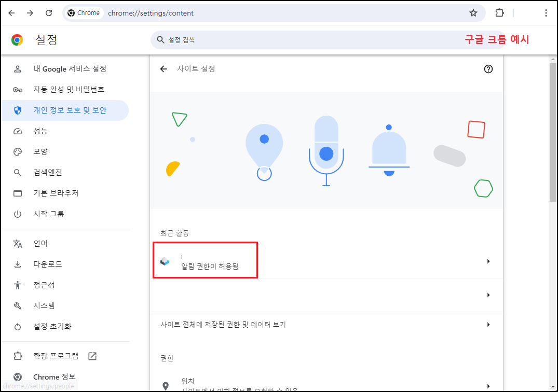Click the page vertical scrollbar thumb
This screenshot has width=558, height=392.
553,133
